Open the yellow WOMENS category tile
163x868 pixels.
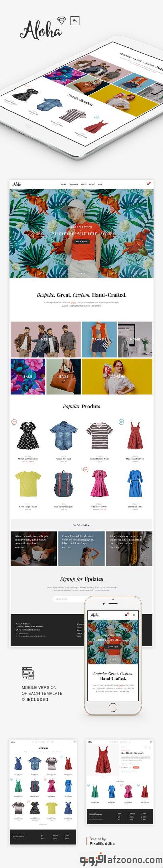pos(117,376)
